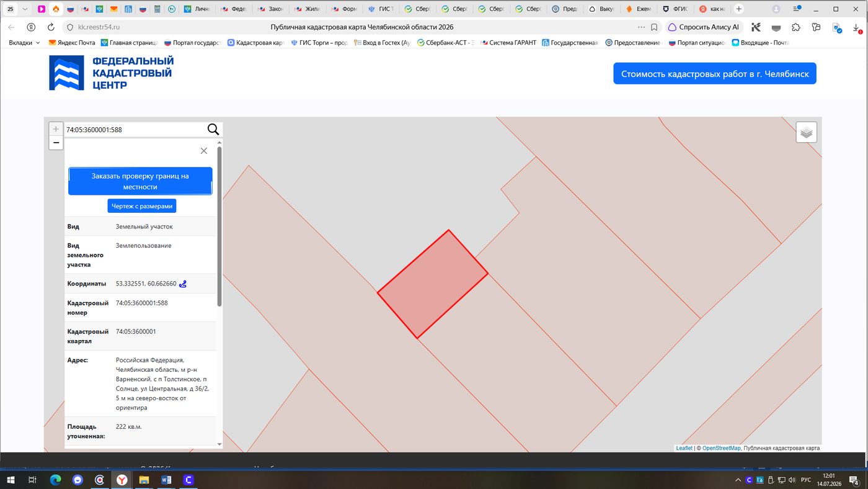868x489 pixels.
Task: Click the route icon next to coordinates
Action: (x=183, y=284)
